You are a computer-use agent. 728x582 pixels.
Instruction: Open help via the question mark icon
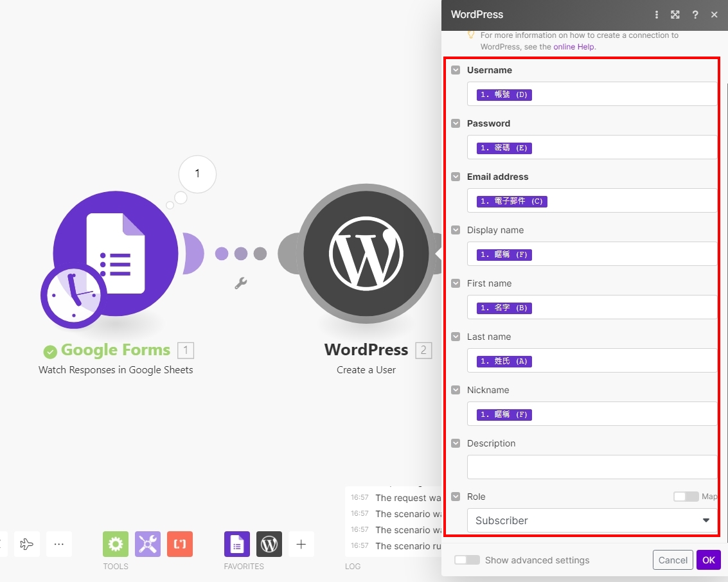coord(695,14)
